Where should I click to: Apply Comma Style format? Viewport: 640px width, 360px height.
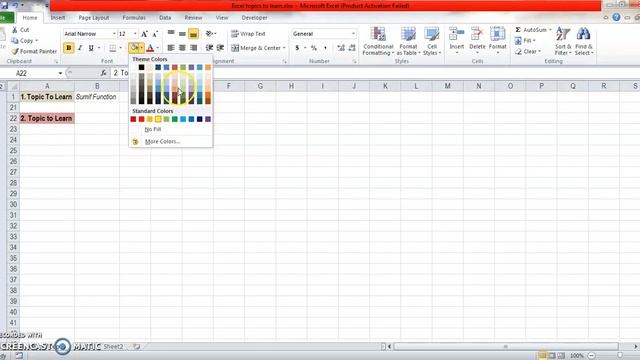point(325,48)
